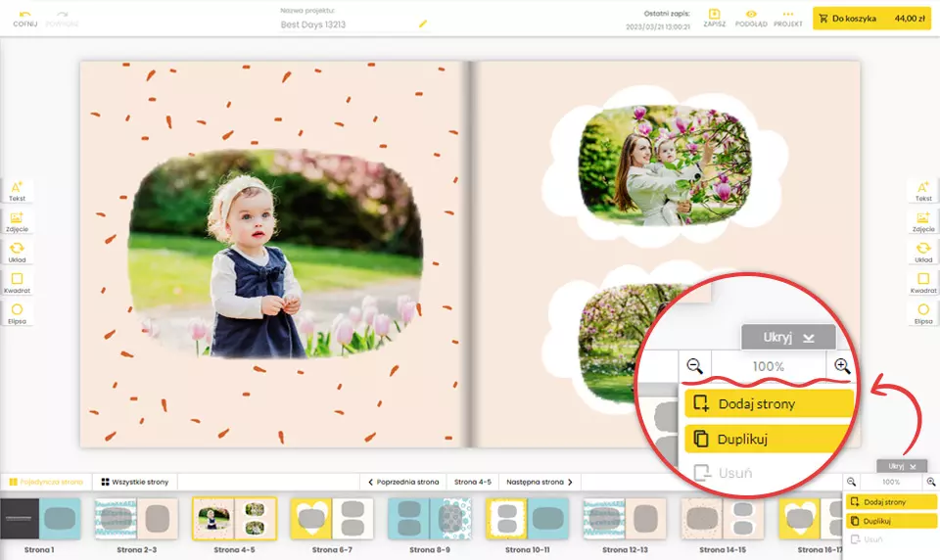Open thumbnail Strona 2-3

[x=137, y=519]
